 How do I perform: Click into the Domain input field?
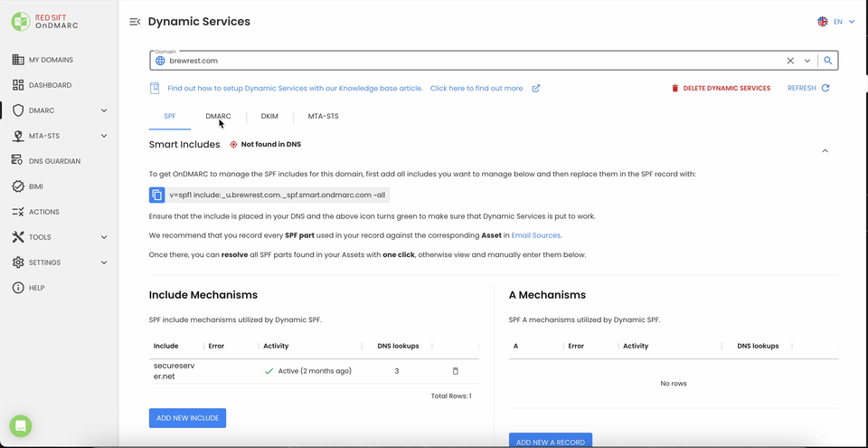452,61
